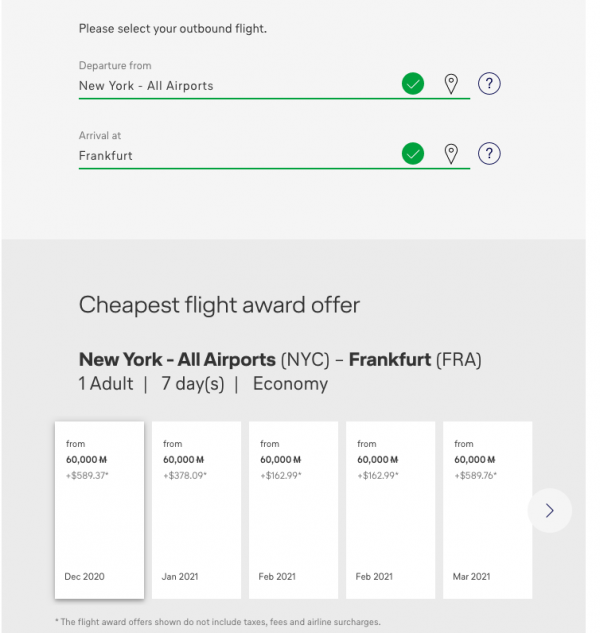Click the New York to Frankfurt route title
Viewport: 600px width, 633px height.
coord(280,359)
